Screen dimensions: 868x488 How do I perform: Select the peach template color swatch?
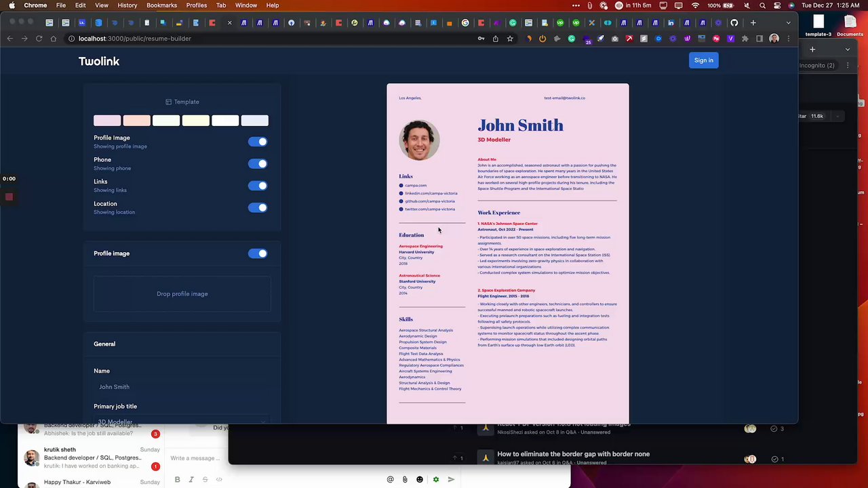(x=136, y=121)
